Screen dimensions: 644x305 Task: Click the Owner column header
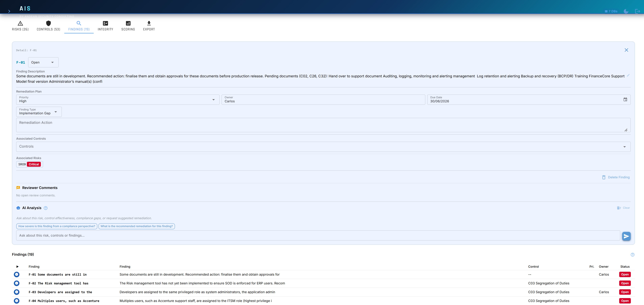click(603, 267)
